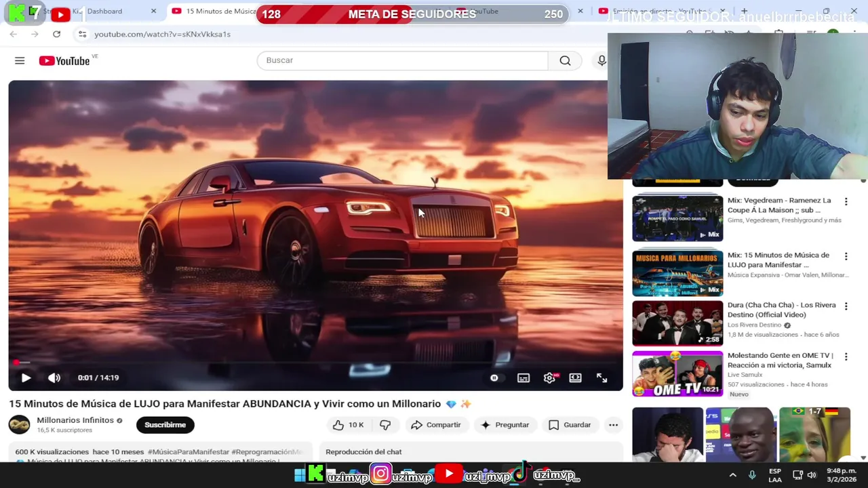Open a new browser tab with plus
Viewport: 868px width, 488px height.
(744, 12)
